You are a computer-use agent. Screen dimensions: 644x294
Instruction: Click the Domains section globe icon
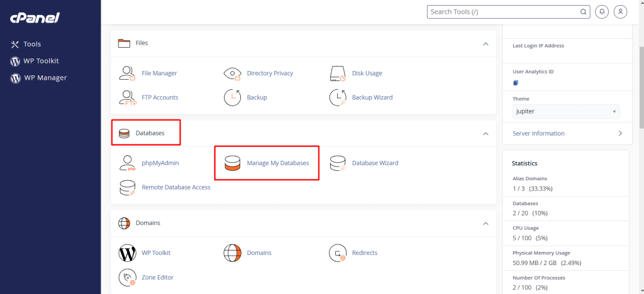pyautogui.click(x=124, y=224)
